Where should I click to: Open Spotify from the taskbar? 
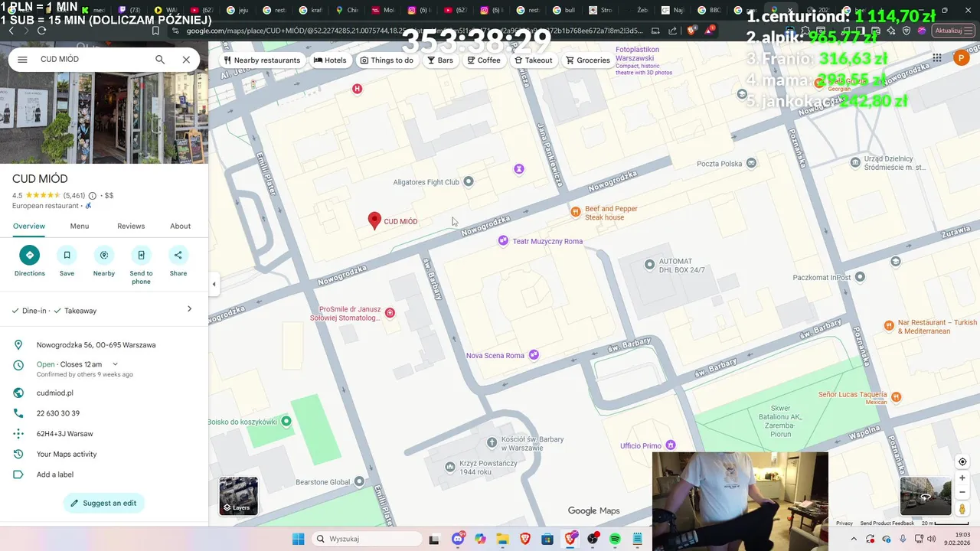click(x=615, y=539)
